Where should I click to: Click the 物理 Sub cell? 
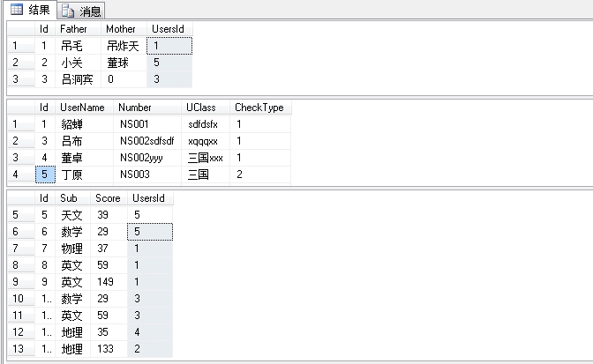coord(72,248)
